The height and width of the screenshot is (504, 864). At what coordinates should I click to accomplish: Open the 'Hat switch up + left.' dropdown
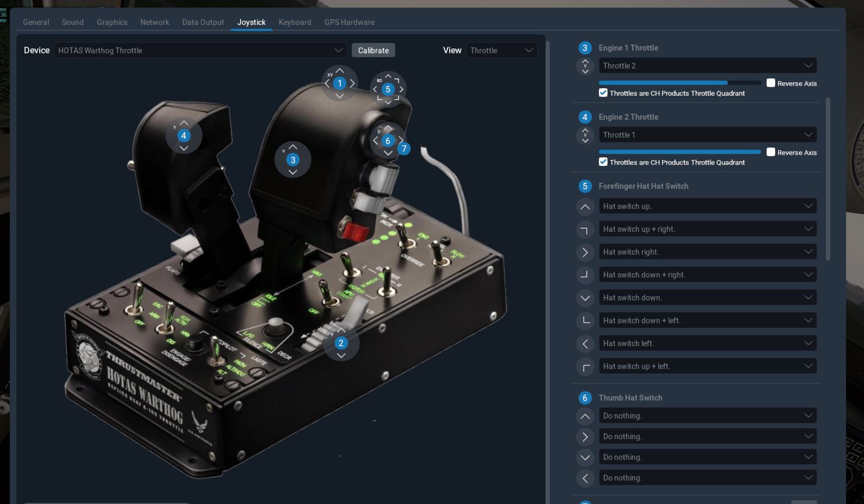[707, 366]
